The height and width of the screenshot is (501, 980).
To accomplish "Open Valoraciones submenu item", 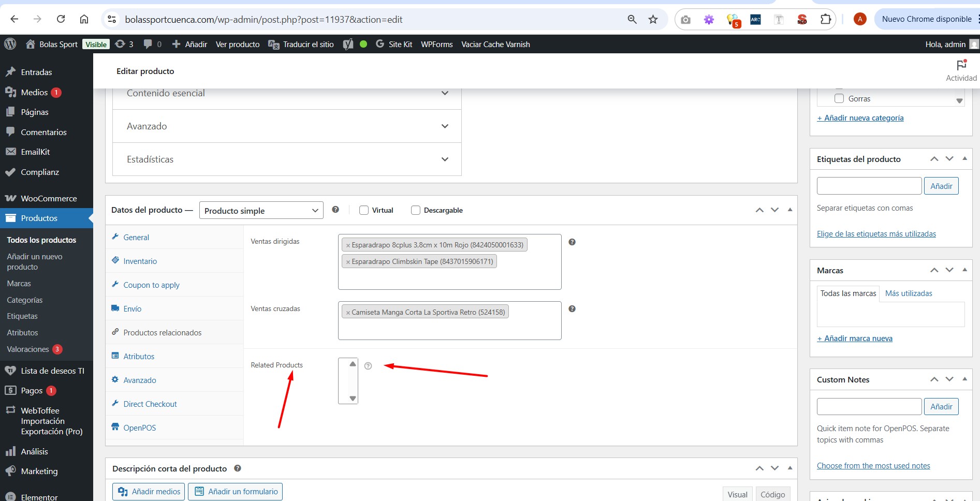I will click(28, 349).
